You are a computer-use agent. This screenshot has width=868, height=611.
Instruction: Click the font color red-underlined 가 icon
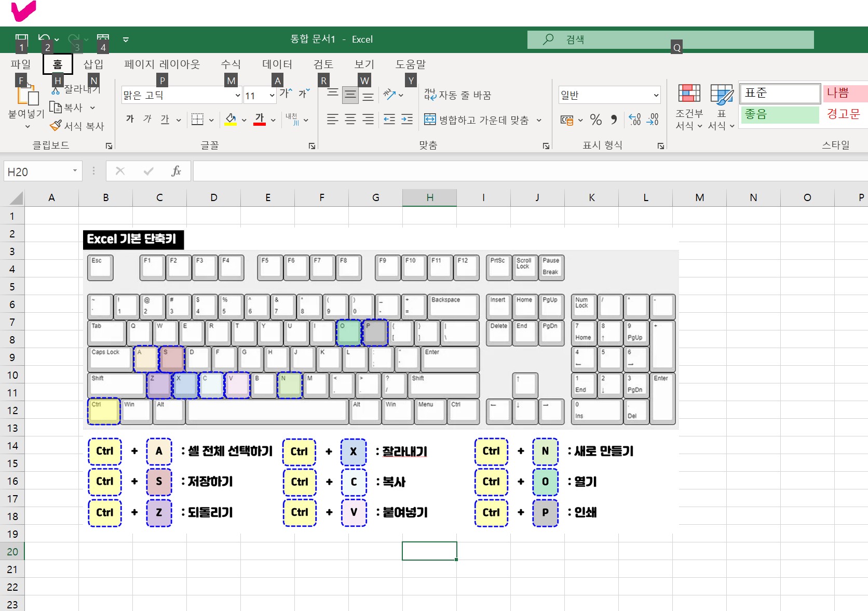[260, 119]
